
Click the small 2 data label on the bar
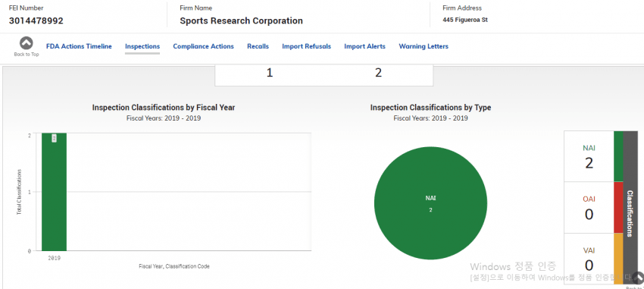tap(55, 138)
